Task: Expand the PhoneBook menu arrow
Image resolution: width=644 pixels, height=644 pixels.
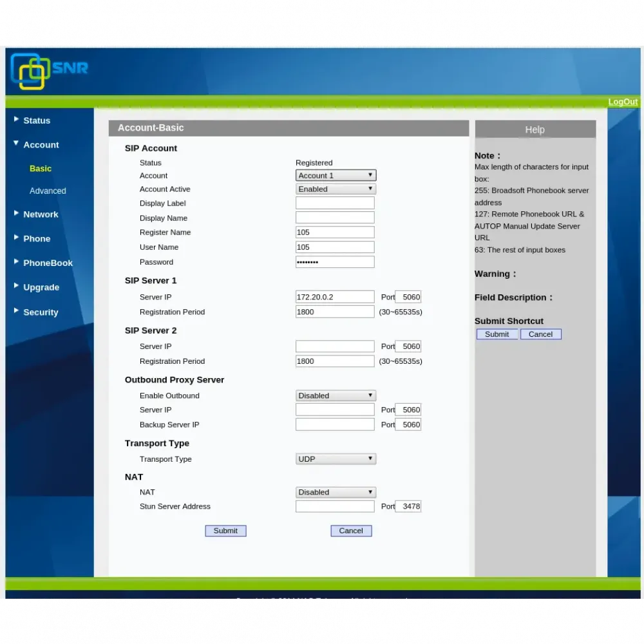Action: (16, 261)
